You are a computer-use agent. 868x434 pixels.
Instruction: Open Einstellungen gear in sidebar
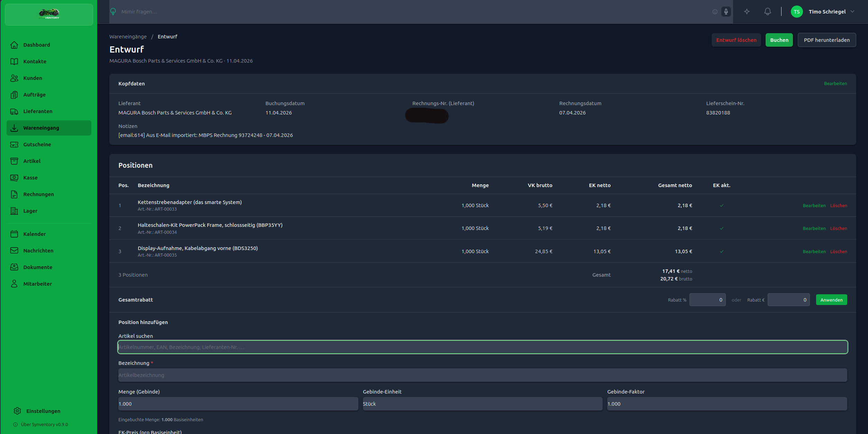tap(17, 411)
